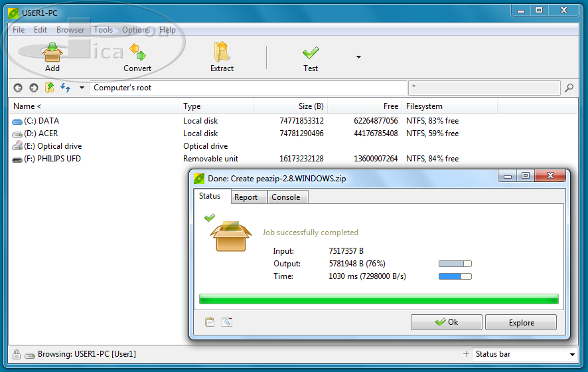Viewport: 588px width, 372px height.
Task: Expand the navigation history dropdown arrow
Action: pos(82,88)
